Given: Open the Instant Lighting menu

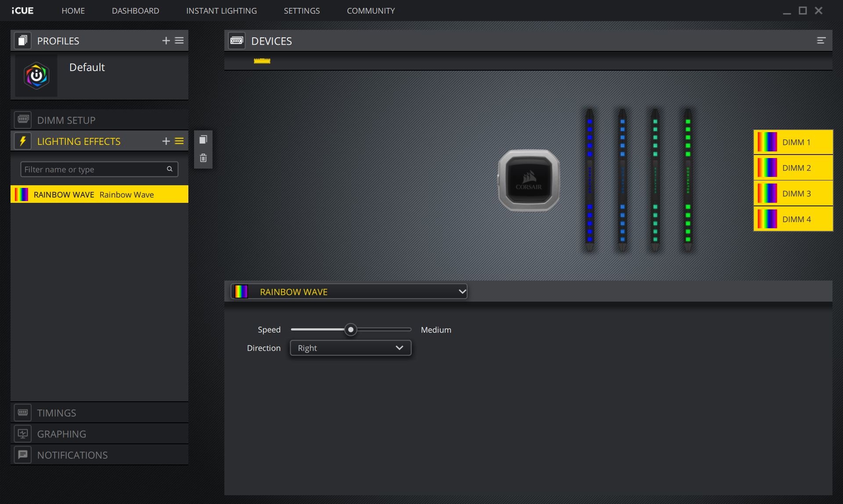Looking at the screenshot, I should click(221, 11).
